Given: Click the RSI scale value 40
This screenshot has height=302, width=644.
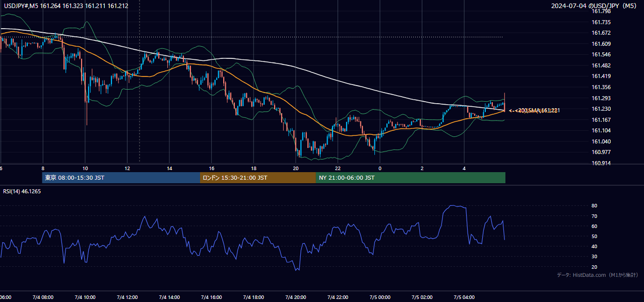Looking at the screenshot, I should pos(595,246).
